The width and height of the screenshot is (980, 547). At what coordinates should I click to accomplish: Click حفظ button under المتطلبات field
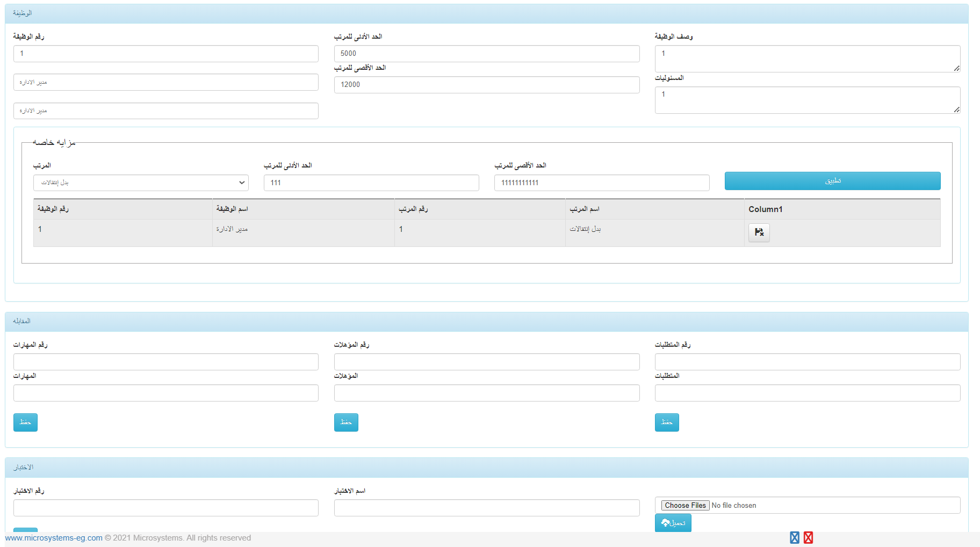pyautogui.click(x=667, y=422)
